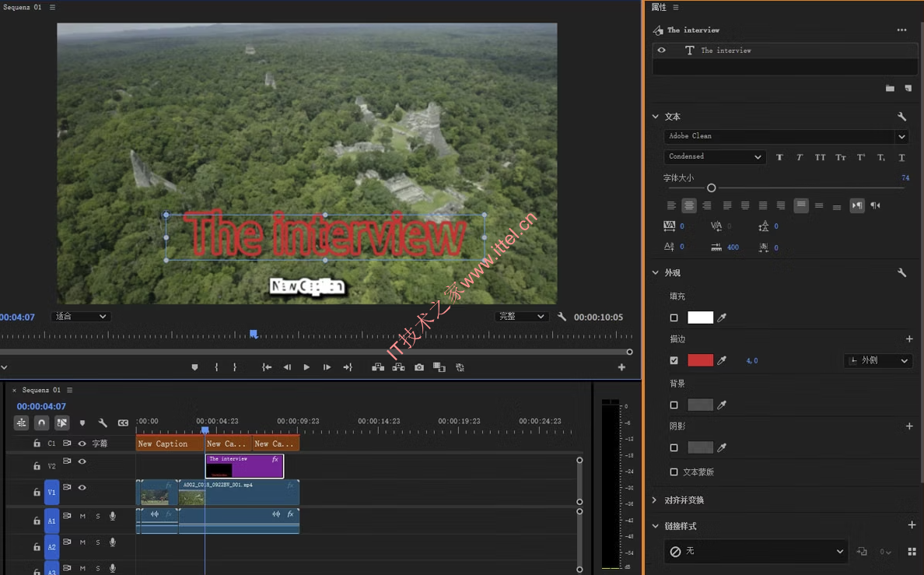Viewport: 924px width, 575px height.
Task: Open the Condensed font style dropdown
Action: tap(715, 157)
